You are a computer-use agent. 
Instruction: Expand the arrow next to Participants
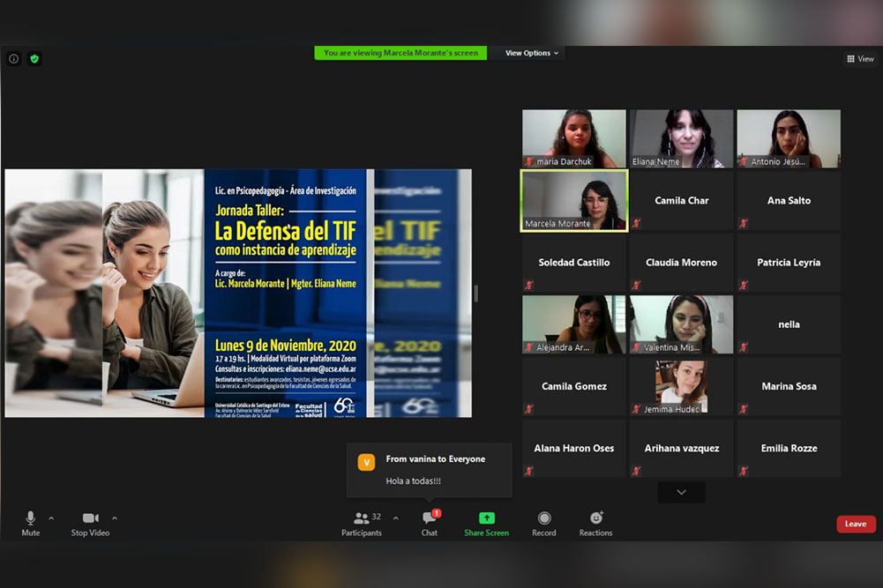(x=396, y=517)
